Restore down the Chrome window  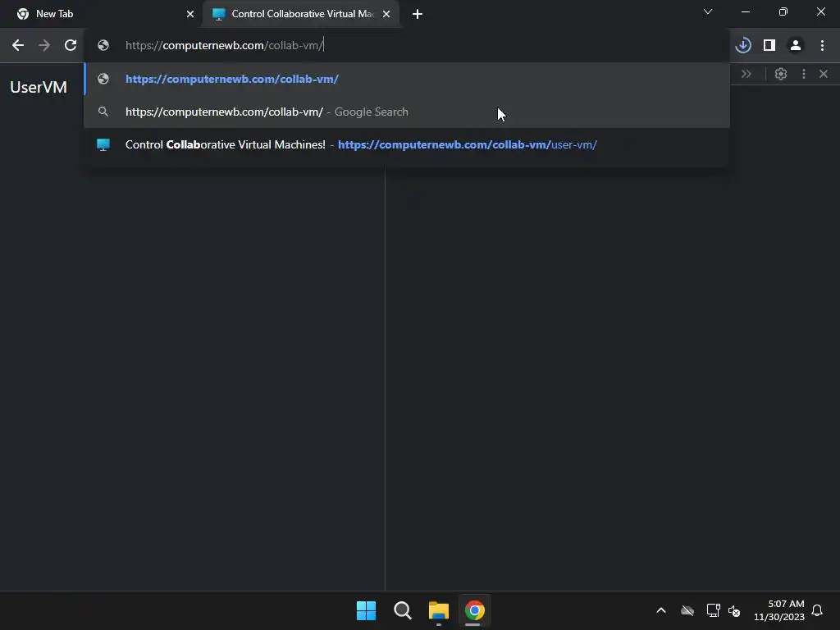pos(783,11)
